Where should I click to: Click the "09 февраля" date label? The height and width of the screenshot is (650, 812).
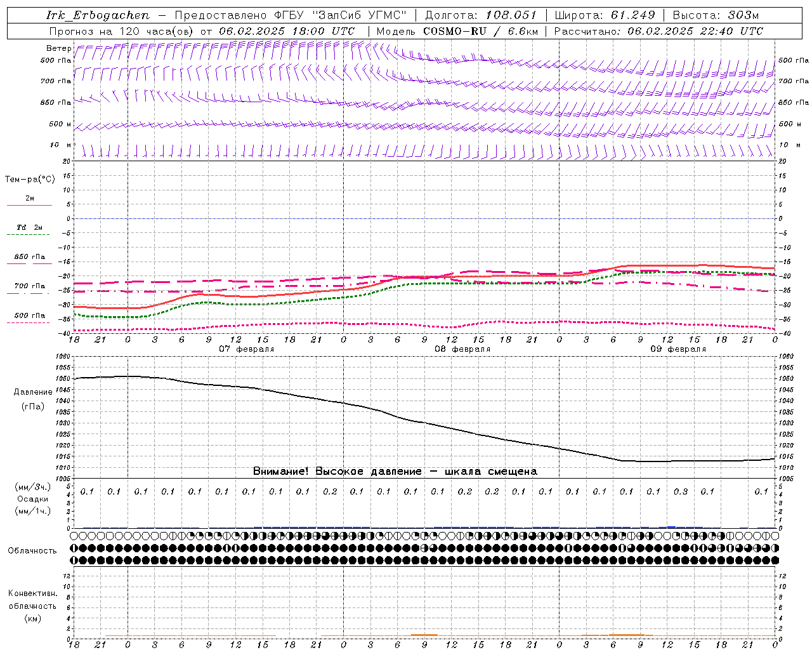[678, 349]
